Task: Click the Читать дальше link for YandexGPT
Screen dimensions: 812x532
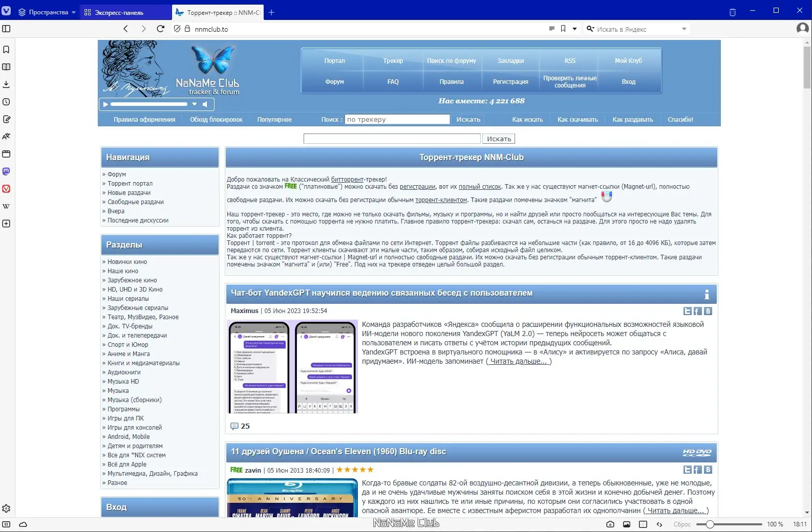Action: (x=519, y=361)
